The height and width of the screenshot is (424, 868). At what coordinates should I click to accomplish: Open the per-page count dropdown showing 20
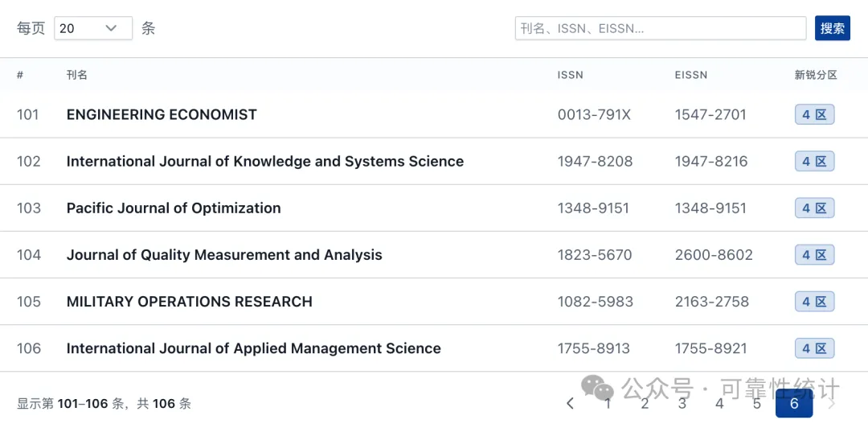(x=93, y=28)
